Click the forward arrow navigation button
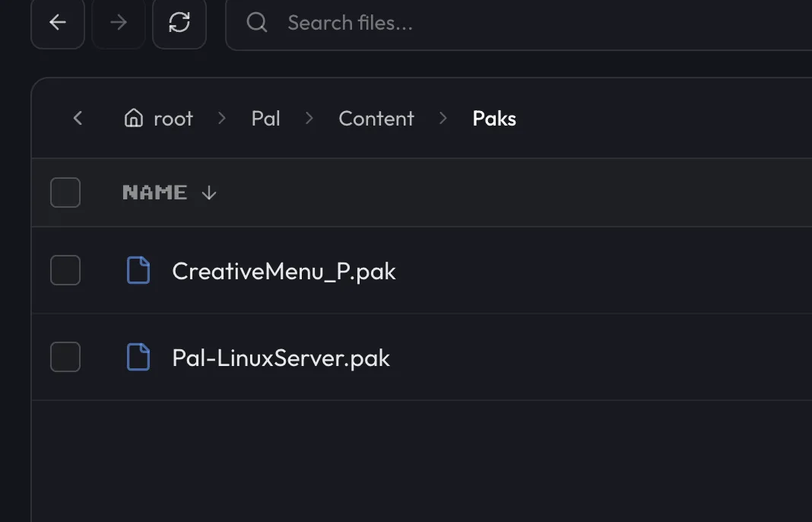Screen dimensions: 812x522 pos(119,23)
